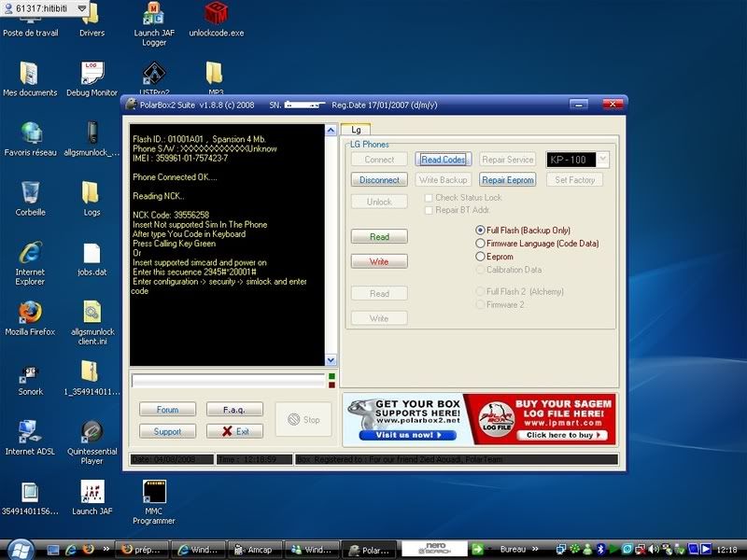Image resolution: width=747 pixels, height=560 pixels.
Task: Open Favoris réseau desktop icon
Action: click(x=30, y=139)
